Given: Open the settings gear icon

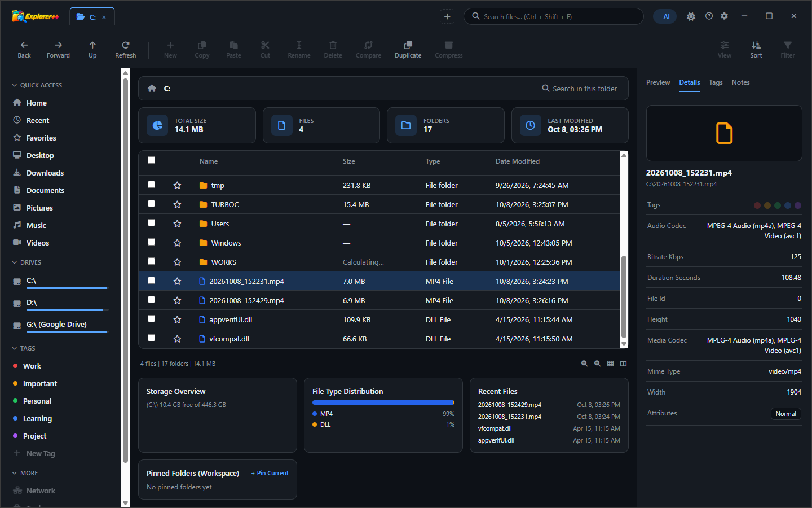Looking at the screenshot, I should click(725, 16).
